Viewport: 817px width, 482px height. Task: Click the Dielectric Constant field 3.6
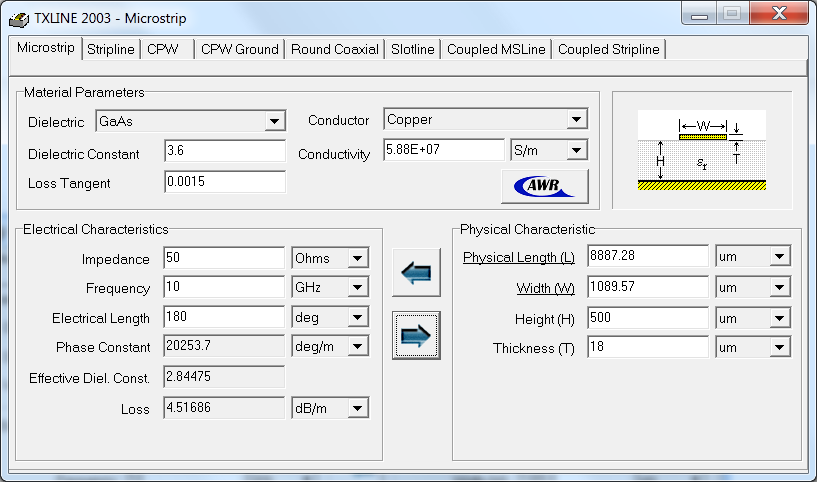(225, 151)
